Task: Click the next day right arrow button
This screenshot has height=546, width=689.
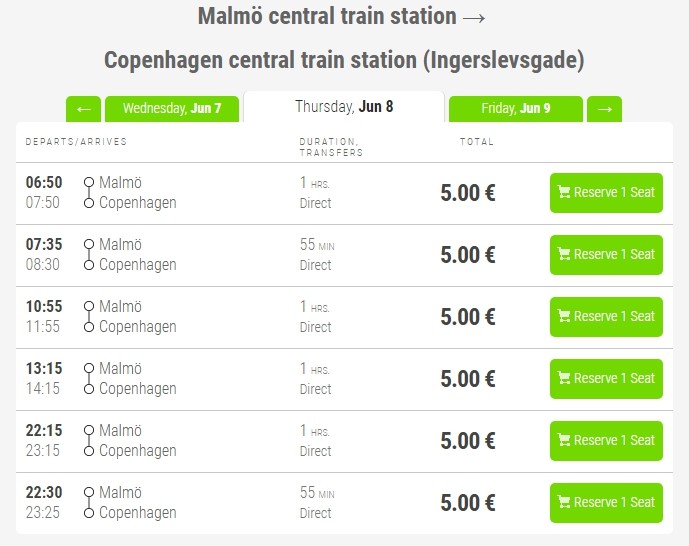Action: (604, 109)
